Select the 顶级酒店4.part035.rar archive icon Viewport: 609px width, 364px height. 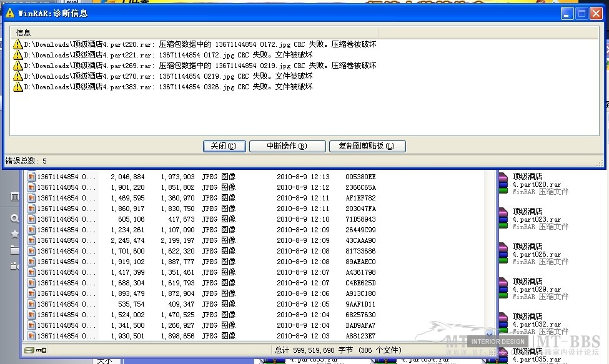coord(503,357)
